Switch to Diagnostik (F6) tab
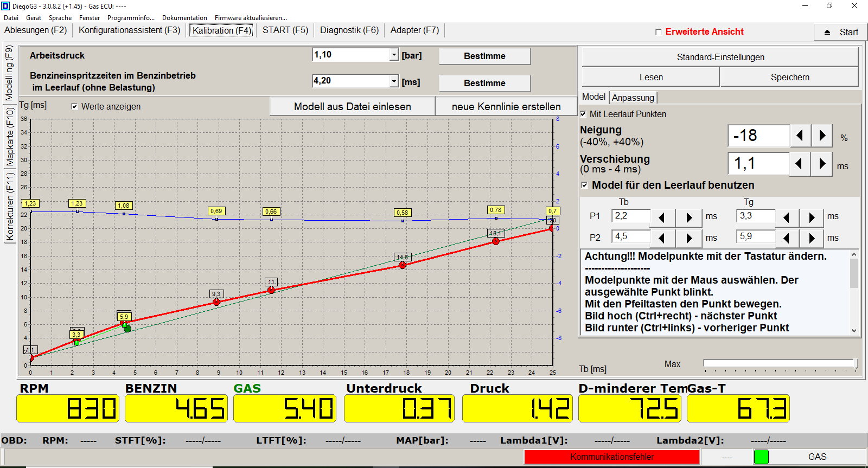 (349, 30)
